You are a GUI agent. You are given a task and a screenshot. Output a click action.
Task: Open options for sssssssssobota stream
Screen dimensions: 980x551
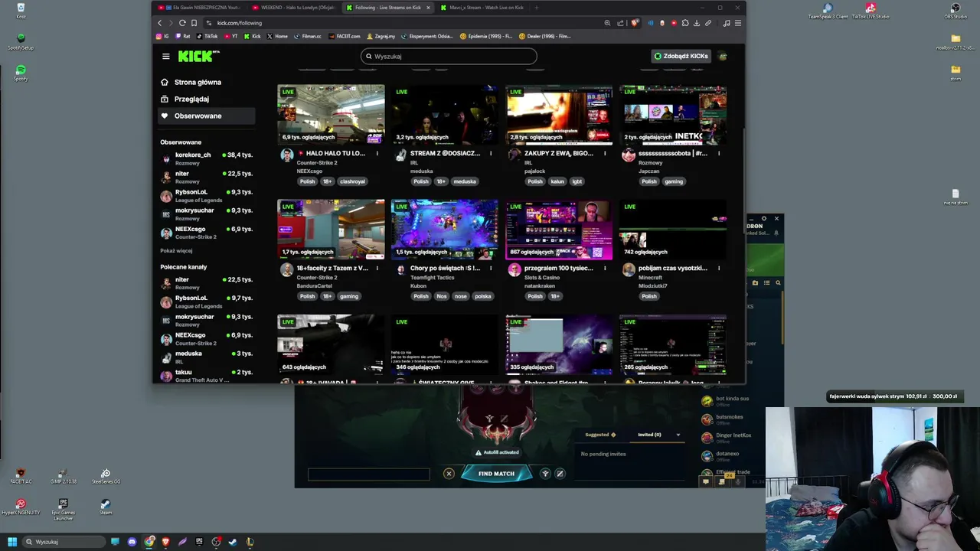[x=719, y=153]
